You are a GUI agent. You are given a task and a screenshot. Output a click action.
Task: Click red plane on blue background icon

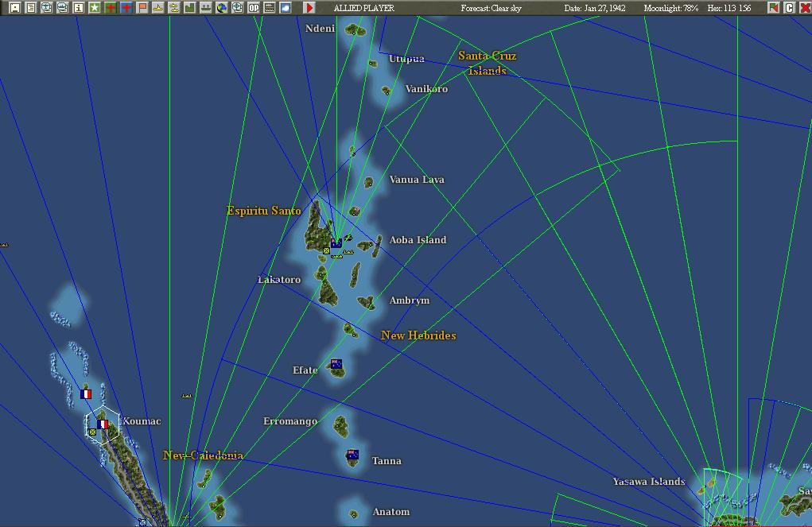point(126,8)
